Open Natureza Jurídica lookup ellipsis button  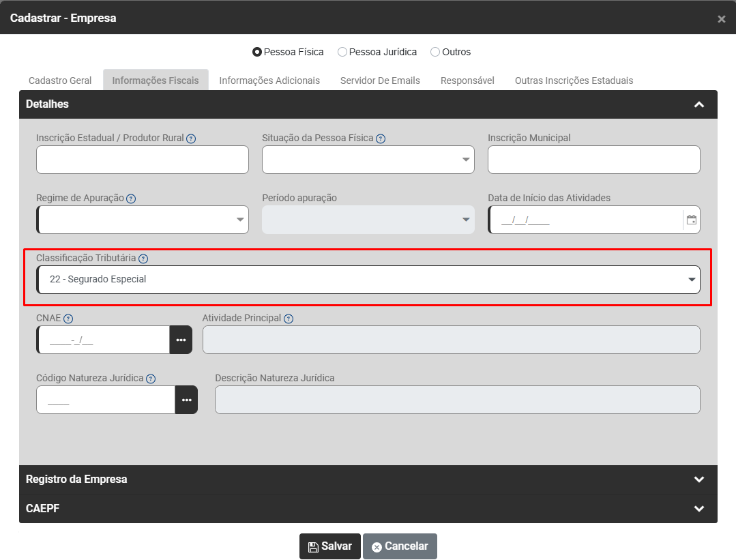pos(186,400)
